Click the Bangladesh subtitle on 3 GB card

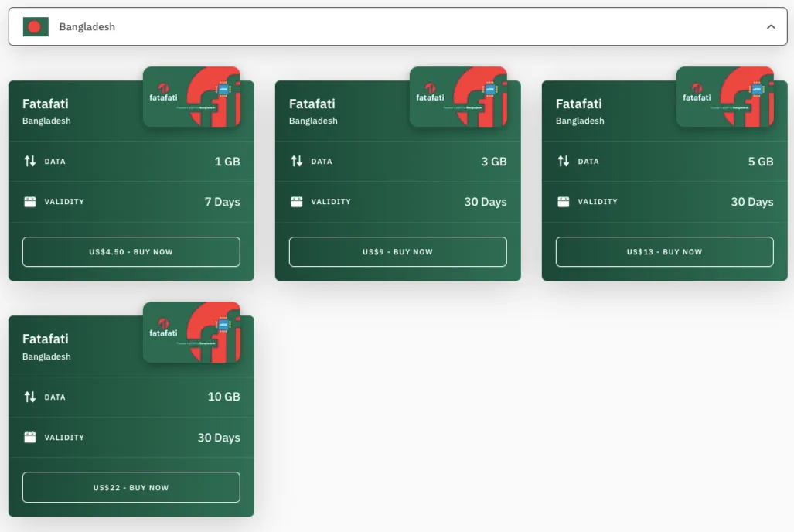pos(313,121)
